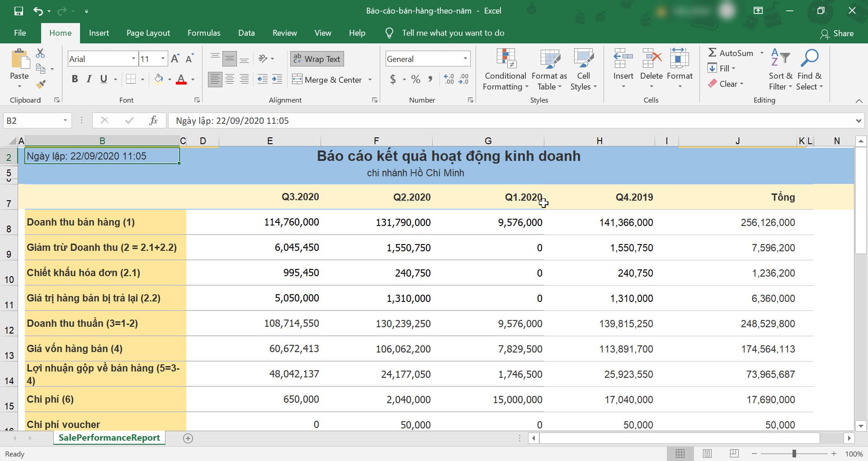Open the Font name dropdown
This screenshot has height=461, width=868.
(x=133, y=58)
